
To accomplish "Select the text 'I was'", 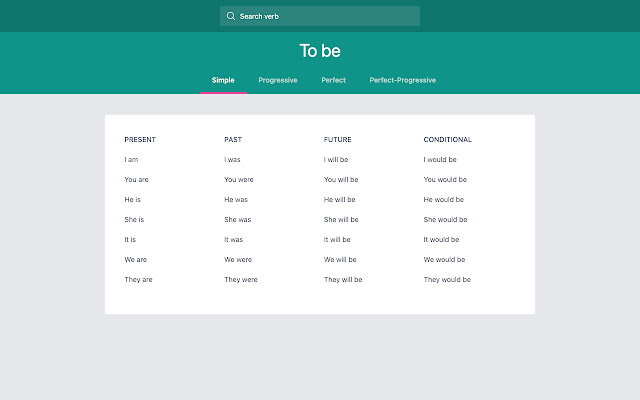I will (232, 160).
